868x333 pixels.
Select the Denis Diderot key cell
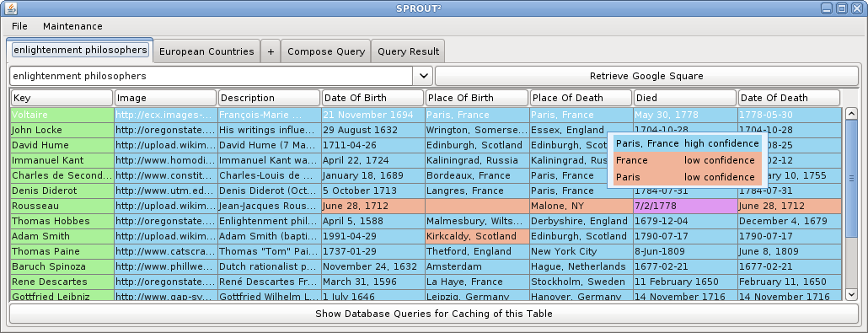(62, 191)
